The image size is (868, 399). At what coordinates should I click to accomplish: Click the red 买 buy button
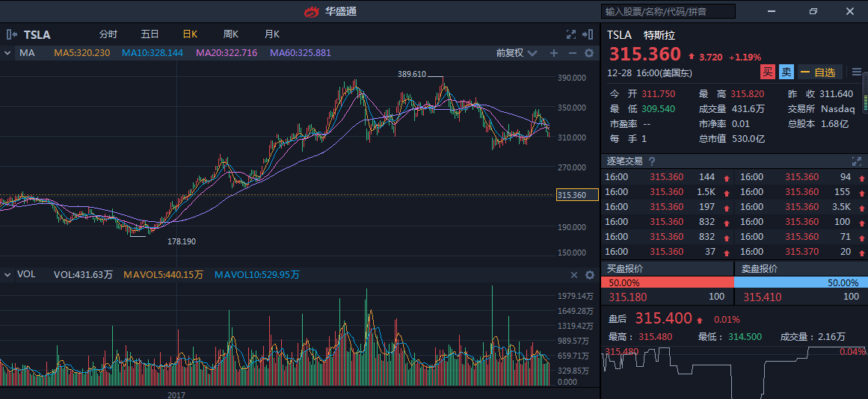tap(767, 72)
